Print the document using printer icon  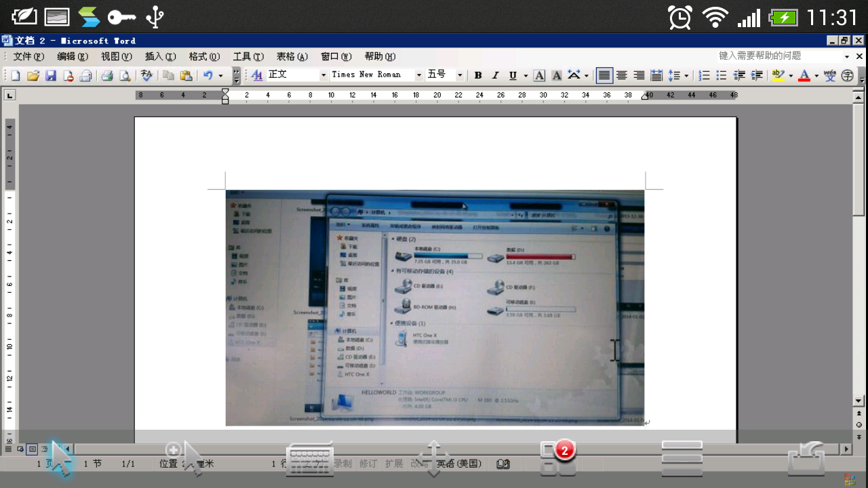coord(107,75)
